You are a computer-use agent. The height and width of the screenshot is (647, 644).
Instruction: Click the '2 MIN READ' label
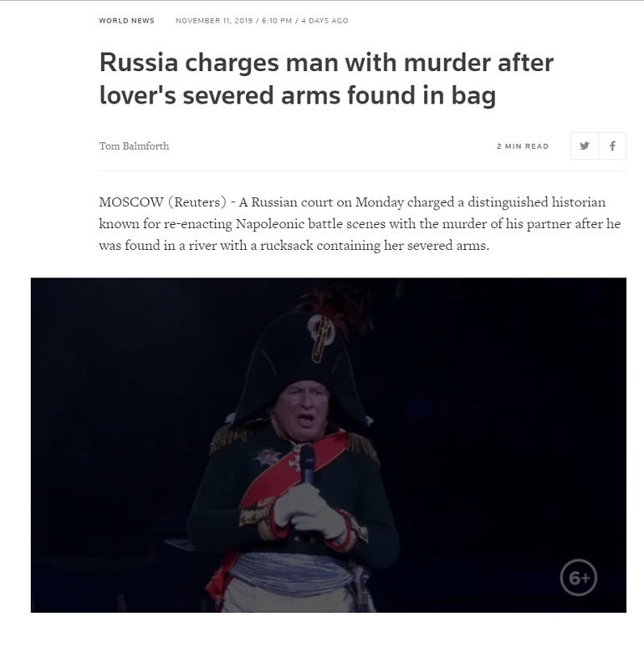pos(523,146)
